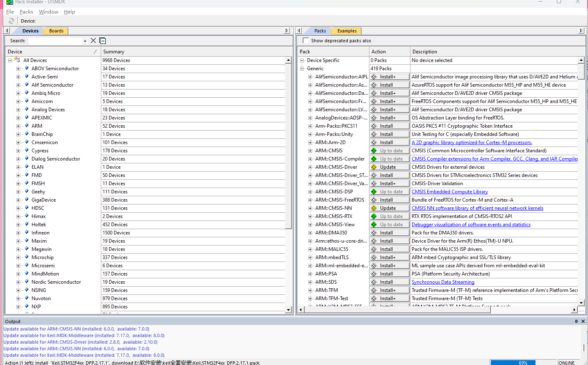Clear the device search with X icon
Viewport: 588px width, 365px height.
[x=93, y=41]
